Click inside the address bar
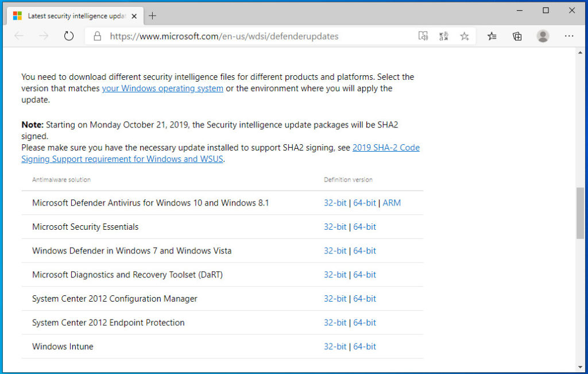Screen dimensions: 588x374 click(x=258, y=35)
